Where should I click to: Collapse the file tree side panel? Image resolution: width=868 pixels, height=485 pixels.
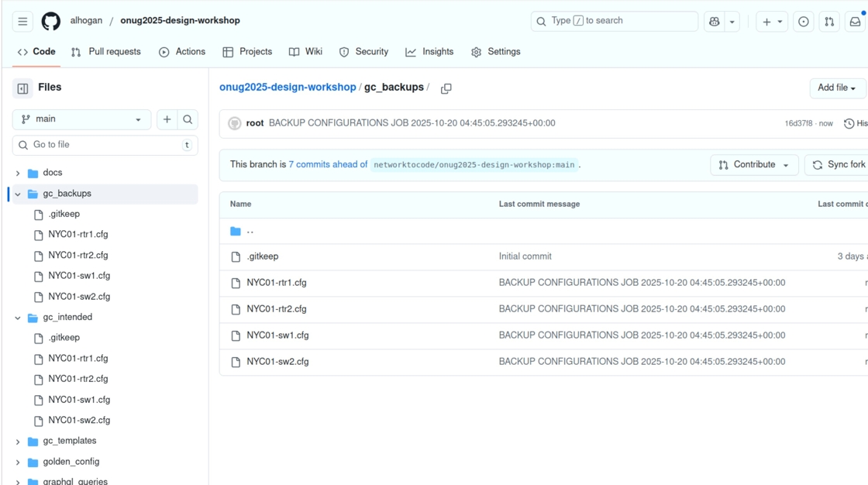click(22, 88)
